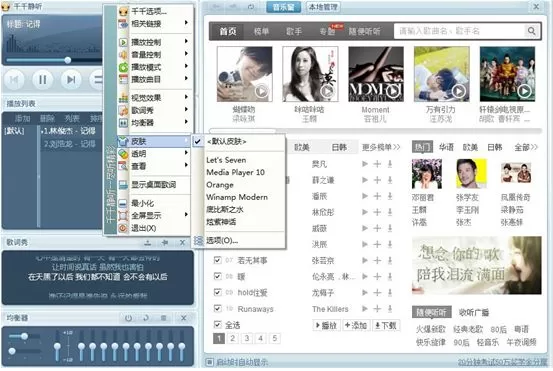Open the equalizer presets menu icon
The width and height of the screenshot is (553, 371).
[163, 318]
